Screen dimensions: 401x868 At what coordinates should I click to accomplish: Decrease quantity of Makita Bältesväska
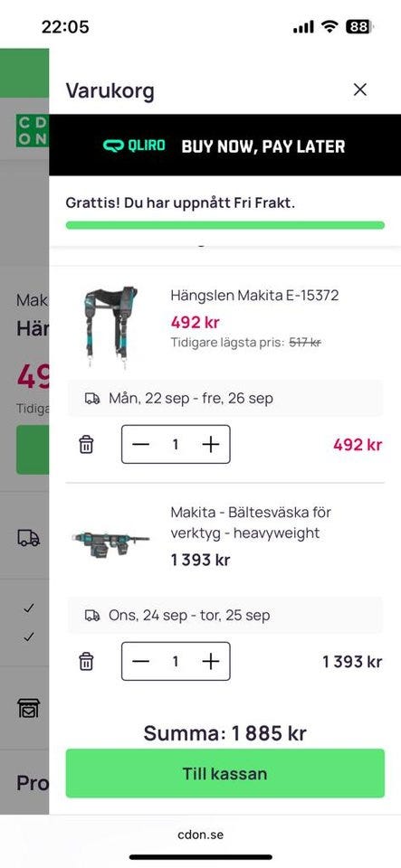[141, 661]
